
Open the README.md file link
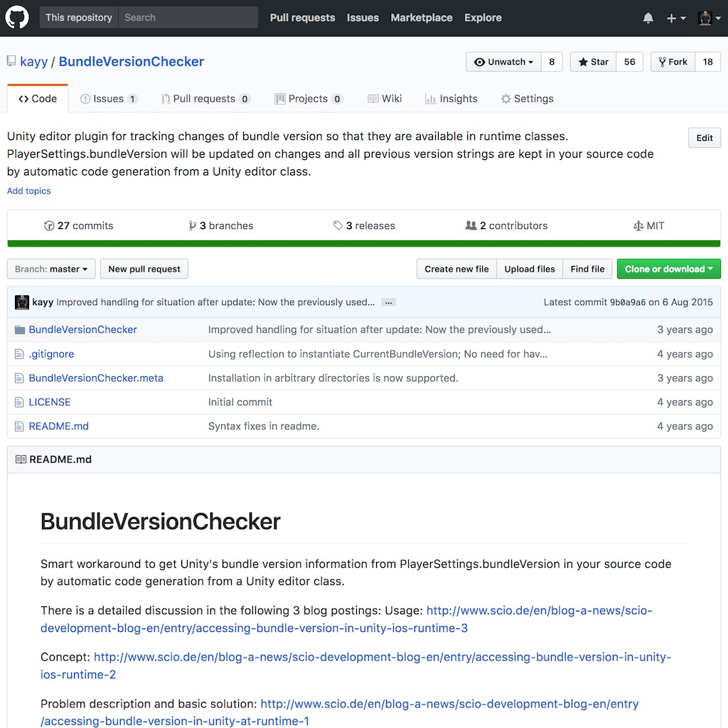58,426
